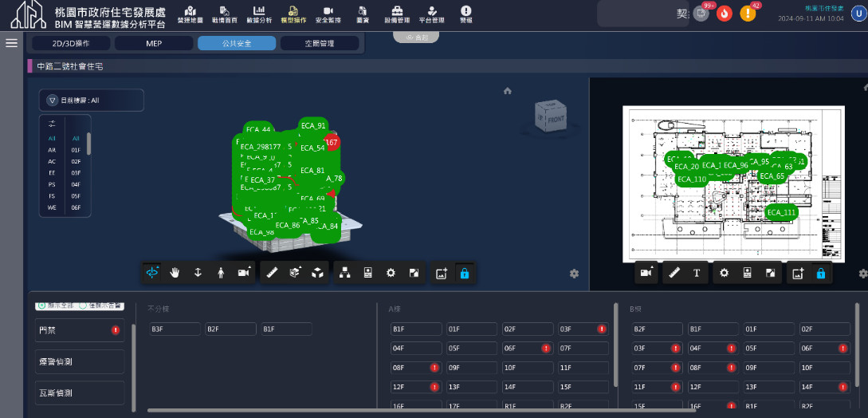Click the home view icon in 3D viewer

point(508,91)
